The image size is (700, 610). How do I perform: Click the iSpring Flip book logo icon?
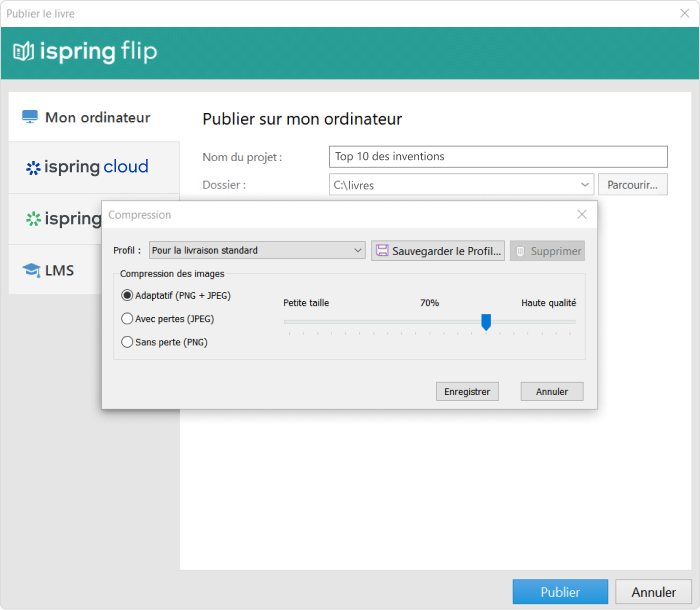coord(23,52)
